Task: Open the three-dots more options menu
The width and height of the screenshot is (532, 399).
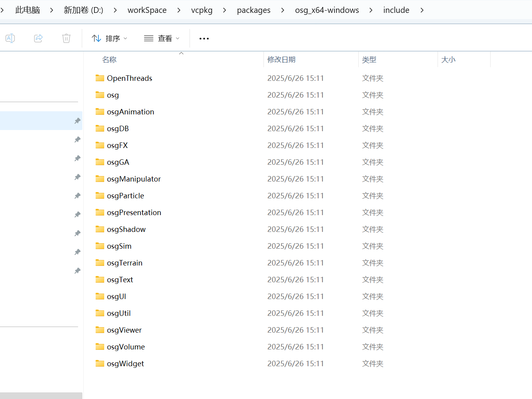Action: [204, 38]
